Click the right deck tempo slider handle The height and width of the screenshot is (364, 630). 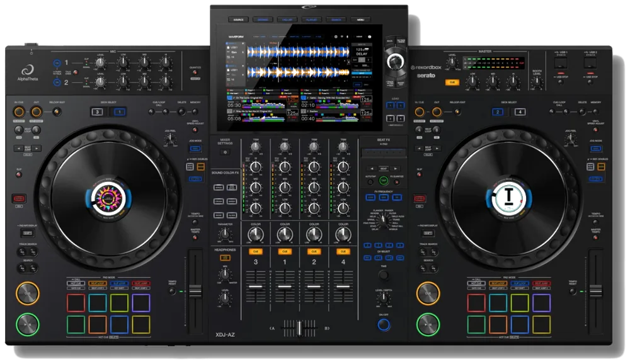point(595,291)
